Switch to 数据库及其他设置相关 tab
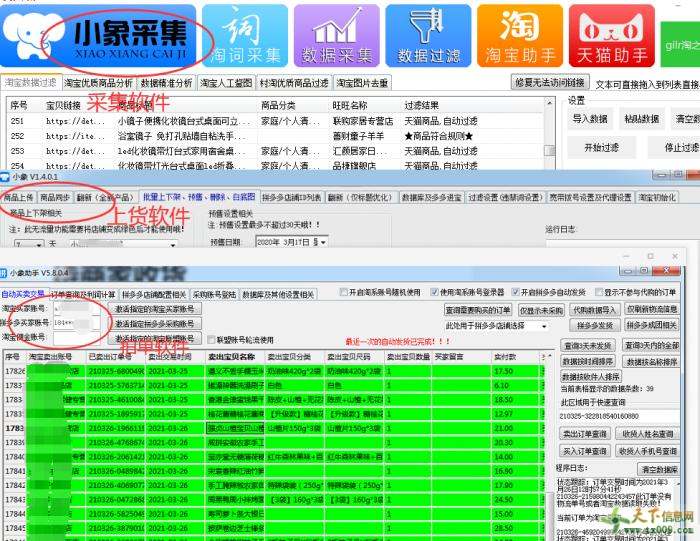 click(x=278, y=295)
